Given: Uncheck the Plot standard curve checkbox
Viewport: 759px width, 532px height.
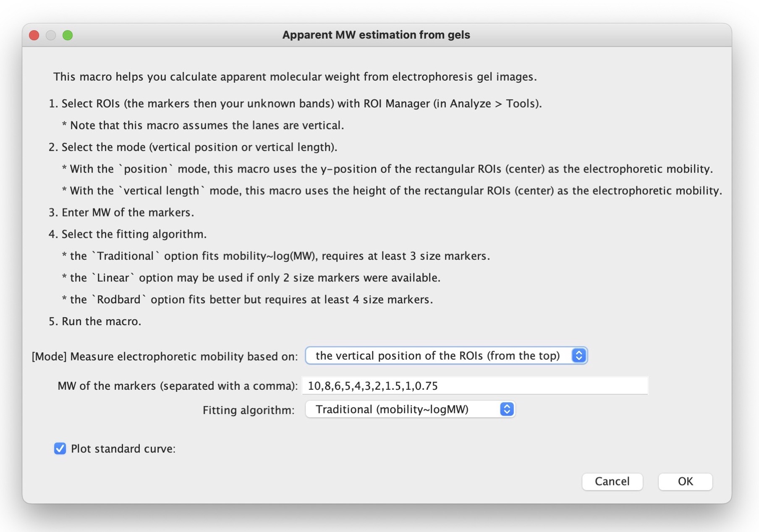Looking at the screenshot, I should (60, 449).
